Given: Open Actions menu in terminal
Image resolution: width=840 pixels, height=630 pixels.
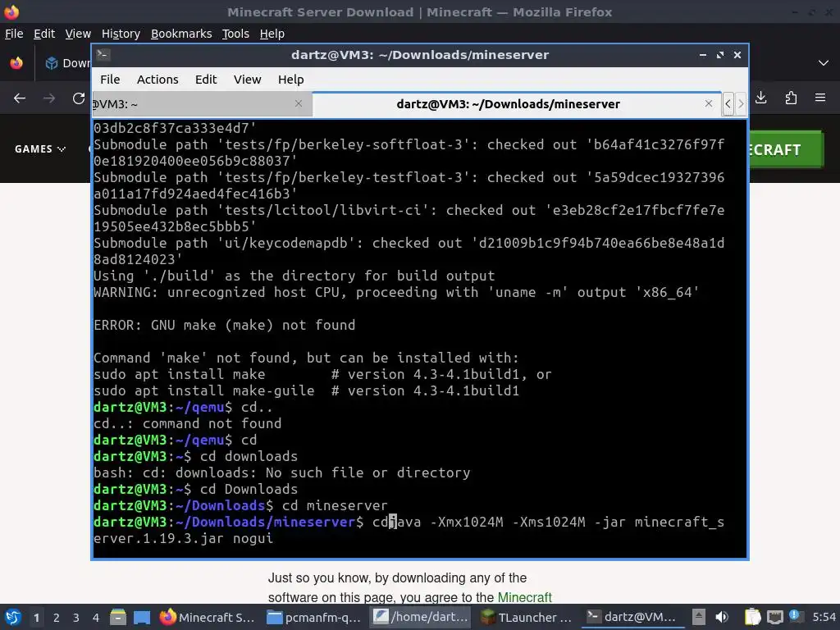Looking at the screenshot, I should click(x=157, y=80).
